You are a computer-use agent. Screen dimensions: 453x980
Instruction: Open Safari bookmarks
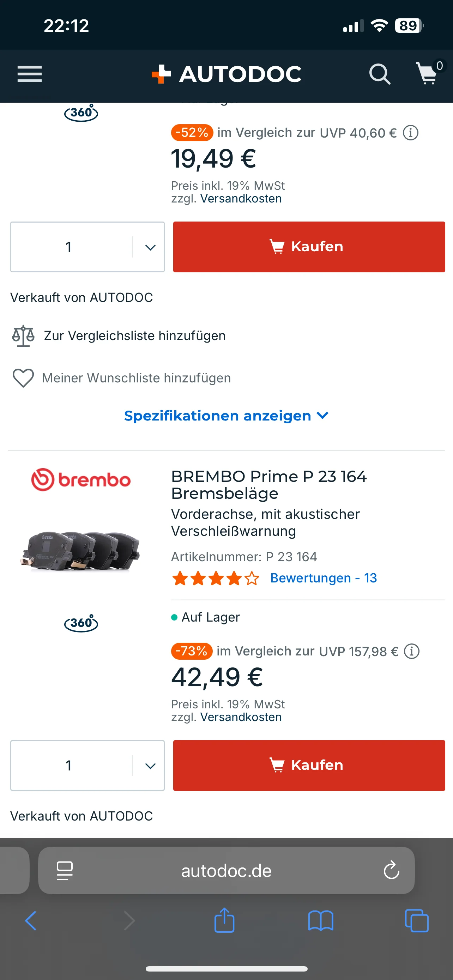click(x=321, y=921)
